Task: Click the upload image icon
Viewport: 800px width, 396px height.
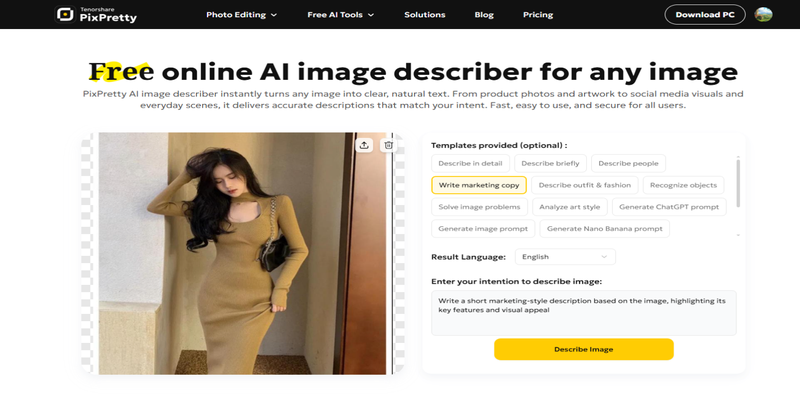Action: [364, 145]
